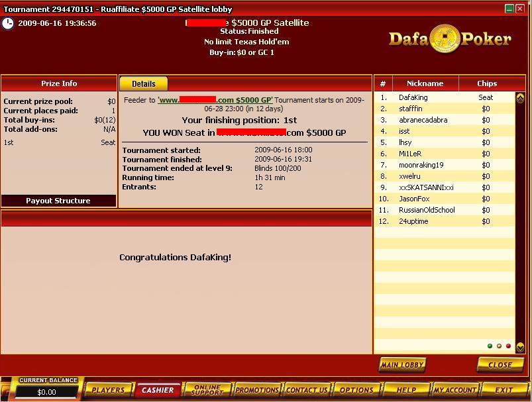Viewport: 532px width, 402px height.
Task: Click the 'Entrants:' label
Action: pos(139,187)
